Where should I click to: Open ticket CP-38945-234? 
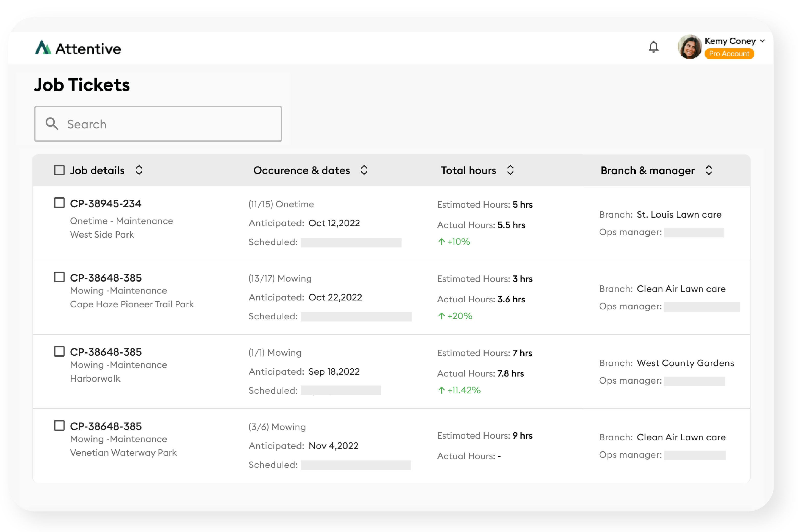105,203
